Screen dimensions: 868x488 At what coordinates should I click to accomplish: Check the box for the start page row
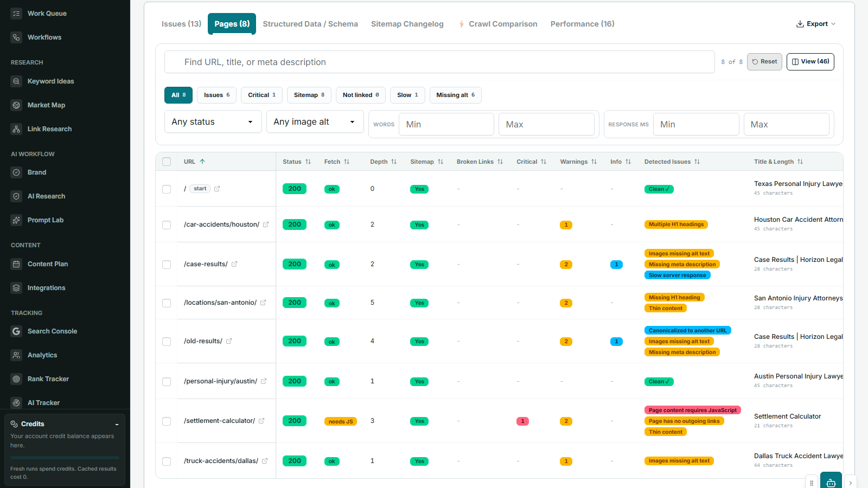coord(167,189)
